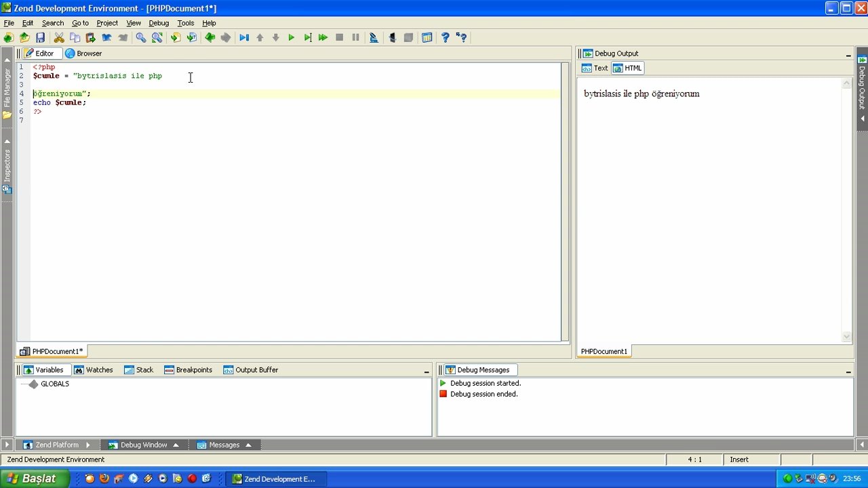The height and width of the screenshot is (488, 868).
Task: Open the File Manager side panel
Action: click(7, 88)
